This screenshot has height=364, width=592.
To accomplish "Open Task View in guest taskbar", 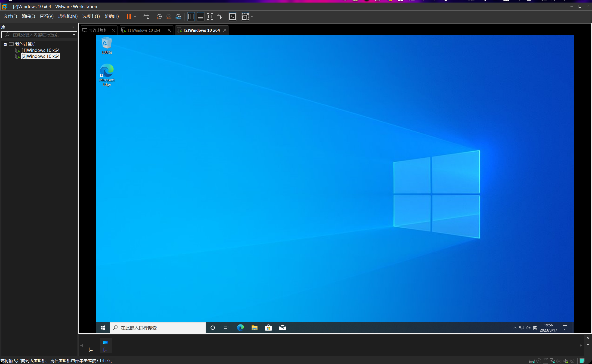I will tap(226, 328).
